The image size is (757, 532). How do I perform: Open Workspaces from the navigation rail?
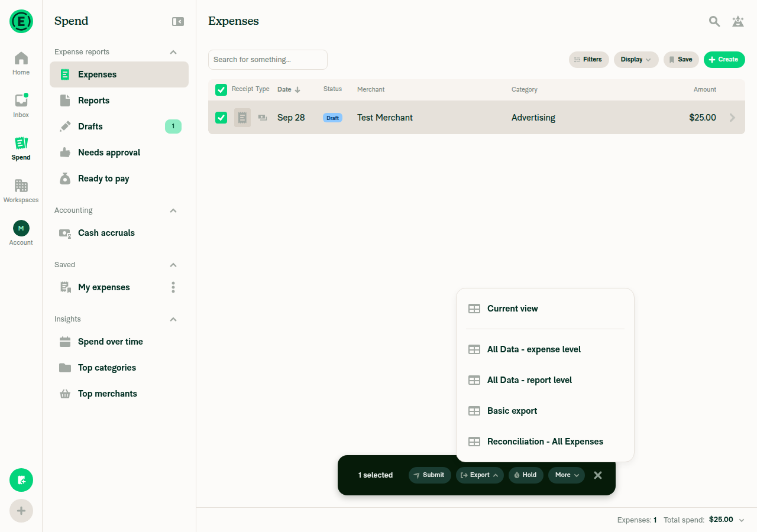point(21,192)
